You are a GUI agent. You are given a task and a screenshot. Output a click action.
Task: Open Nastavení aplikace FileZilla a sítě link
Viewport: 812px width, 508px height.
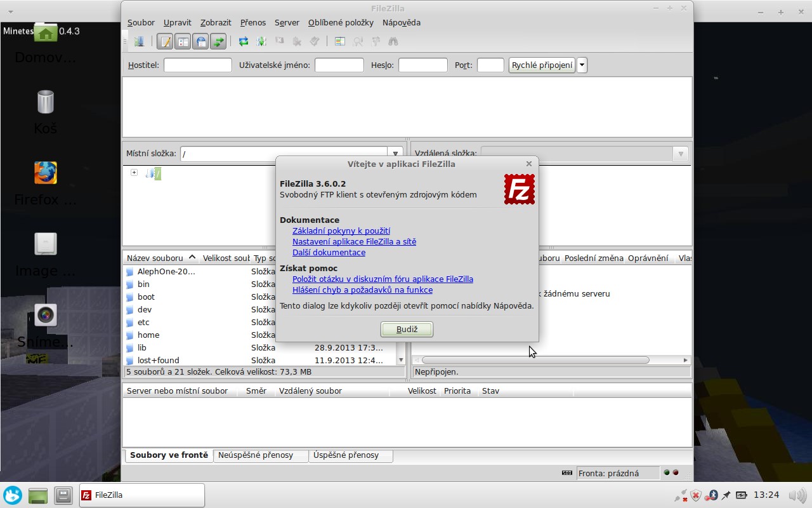(x=354, y=241)
